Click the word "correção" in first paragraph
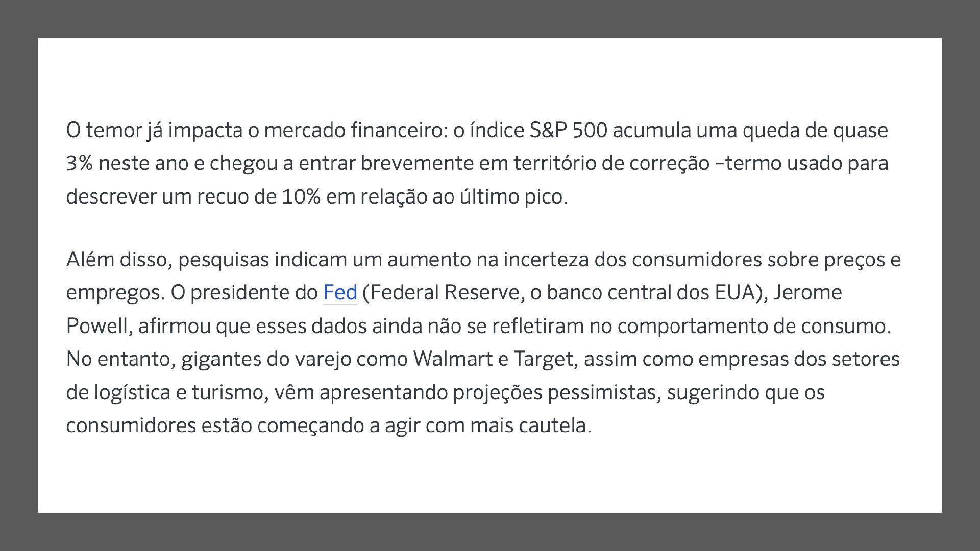The height and width of the screenshot is (551, 980). click(669, 164)
